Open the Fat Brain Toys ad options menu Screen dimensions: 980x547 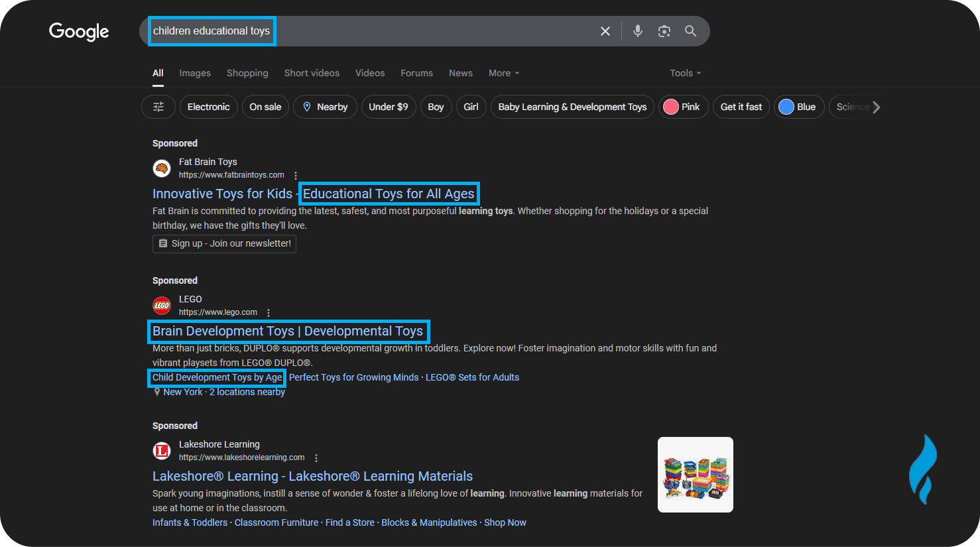point(296,176)
